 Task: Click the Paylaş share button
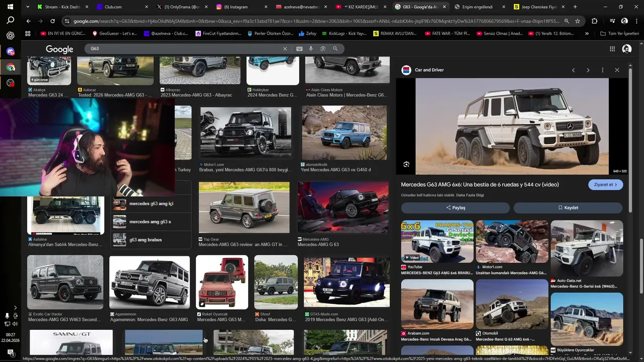pyautogui.click(x=455, y=208)
